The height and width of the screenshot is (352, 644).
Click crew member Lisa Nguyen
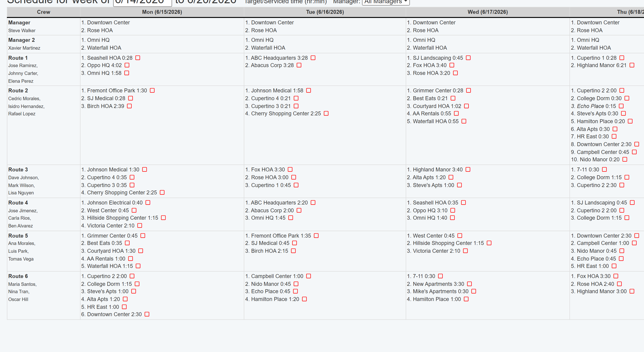[21, 193]
